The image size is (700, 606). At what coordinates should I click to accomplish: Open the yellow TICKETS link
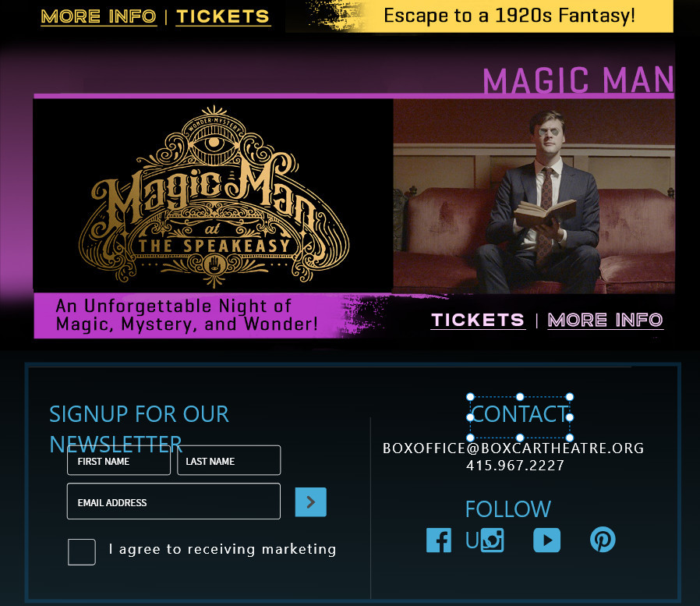point(223,16)
